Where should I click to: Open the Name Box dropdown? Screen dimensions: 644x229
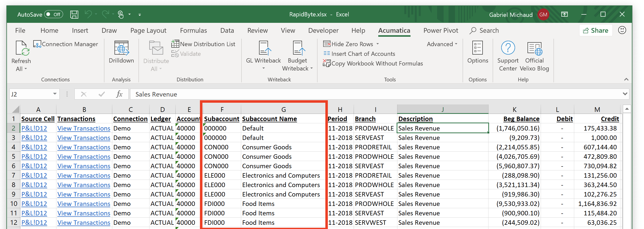click(54, 94)
